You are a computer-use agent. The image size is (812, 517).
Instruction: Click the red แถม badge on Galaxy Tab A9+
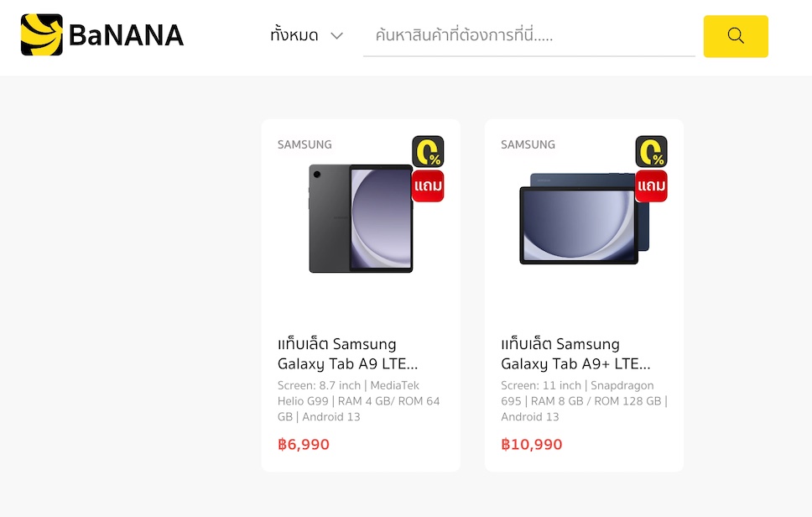click(651, 185)
